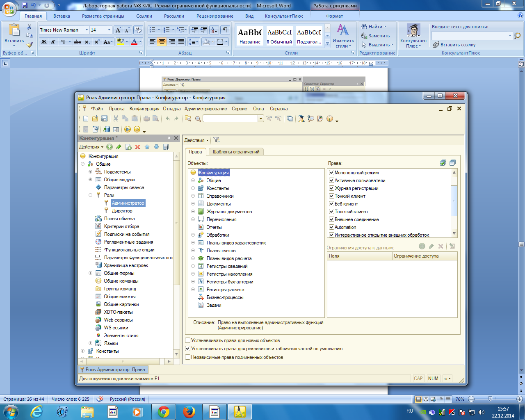The height and width of the screenshot is (420, 525).
Task: Uncheck all rights icon above Права list
Action: (452, 163)
